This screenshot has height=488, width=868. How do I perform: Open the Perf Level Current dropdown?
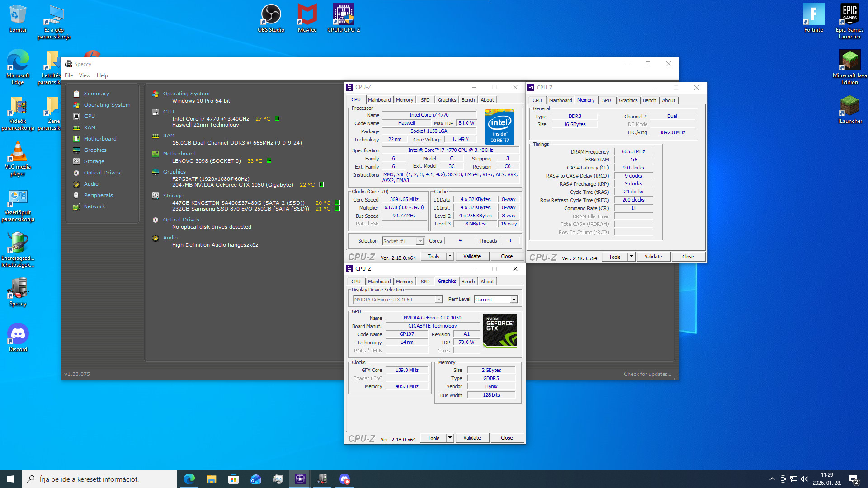pos(514,300)
